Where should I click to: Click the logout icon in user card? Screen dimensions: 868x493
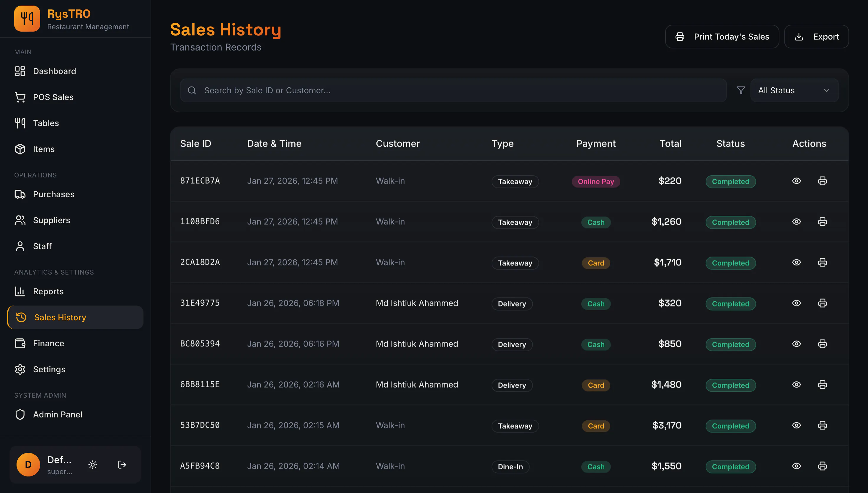122,465
